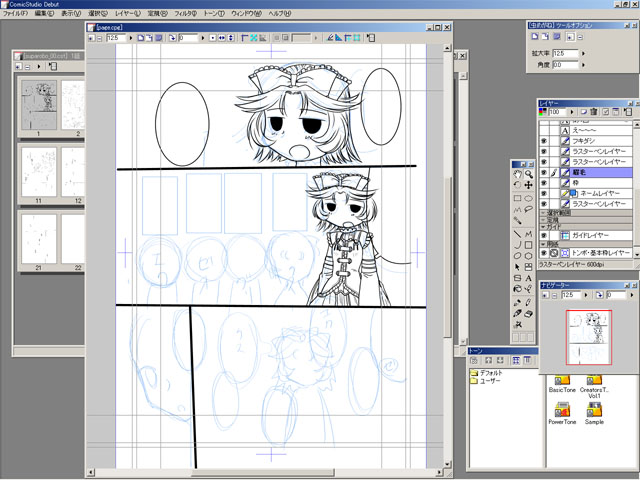Open Sample tone folder

click(594, 413)
